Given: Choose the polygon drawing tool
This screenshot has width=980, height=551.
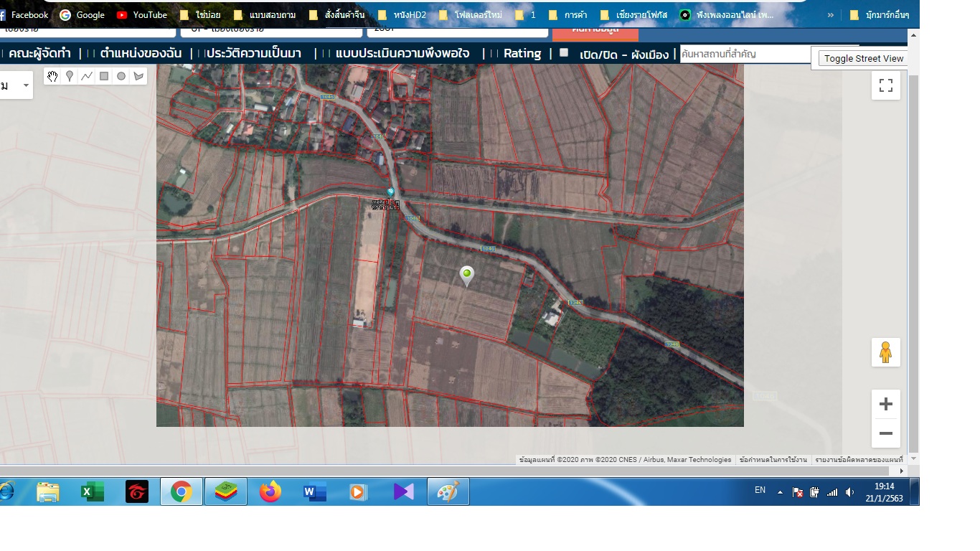Looking at the screenshot, I should point(138,76).
